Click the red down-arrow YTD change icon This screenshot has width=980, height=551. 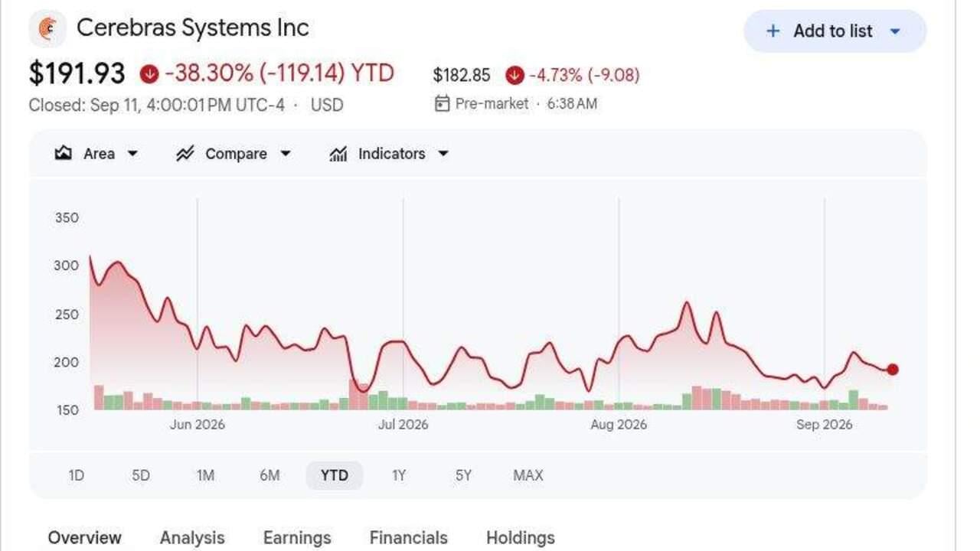pyautogui.click(x=149, y=74)
